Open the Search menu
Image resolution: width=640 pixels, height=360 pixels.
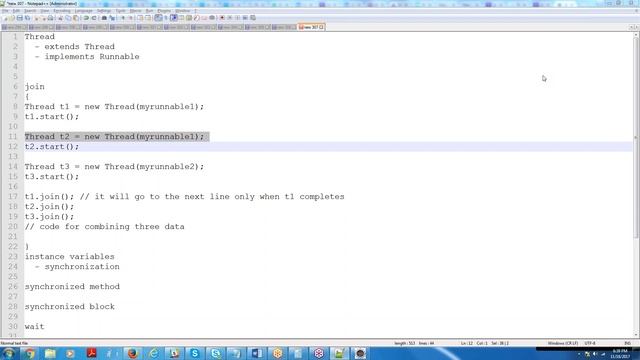point(30,11)
